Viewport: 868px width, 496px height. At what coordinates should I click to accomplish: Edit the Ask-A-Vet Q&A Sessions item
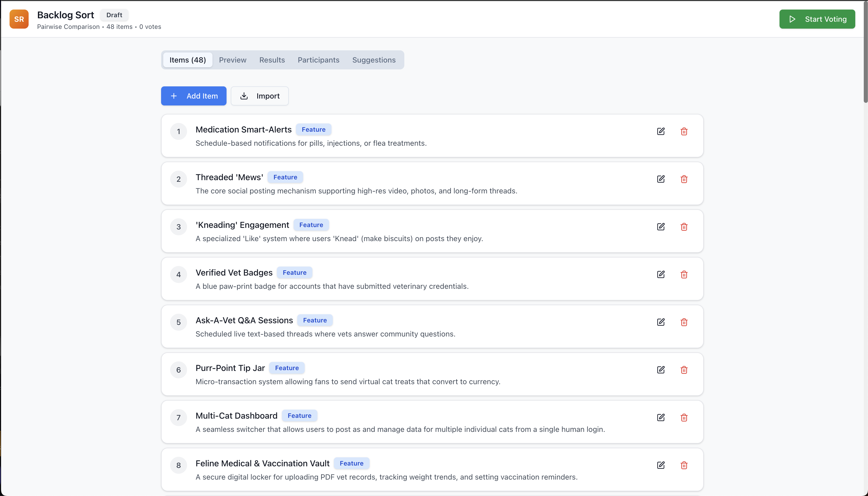coord(661,322)
